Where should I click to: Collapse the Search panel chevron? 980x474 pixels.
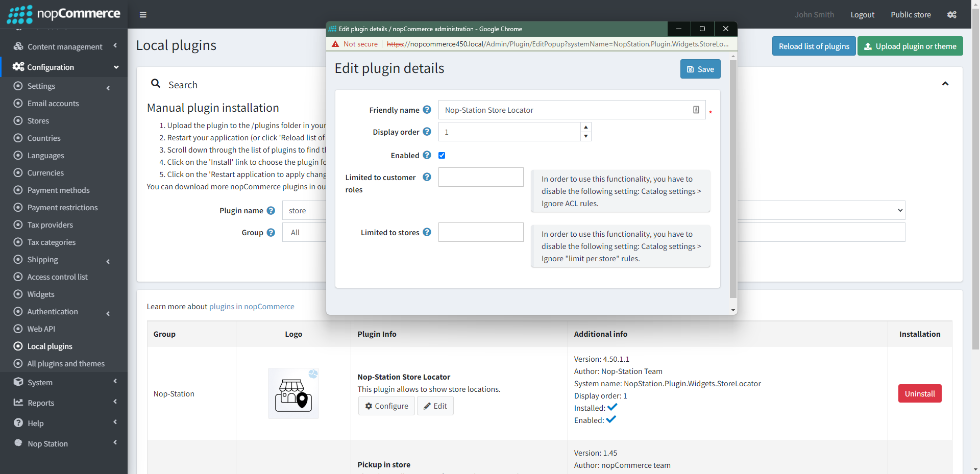[x=945, y=84]
